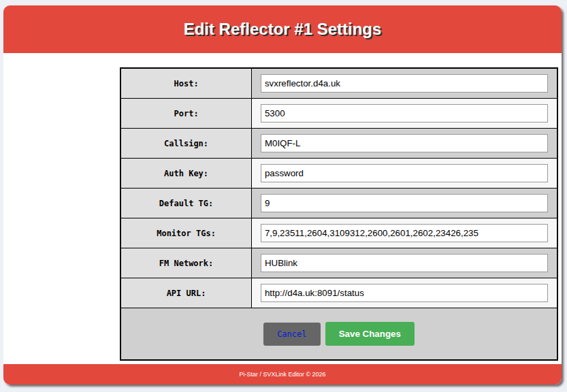Viewport: 567px width, 392px height.
Task: Click the "Port:" label cell
Action: coord(186,114)
